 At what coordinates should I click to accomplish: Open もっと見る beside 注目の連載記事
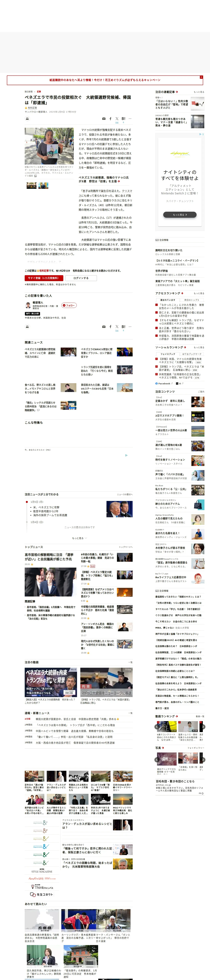[x=199, y=92]
